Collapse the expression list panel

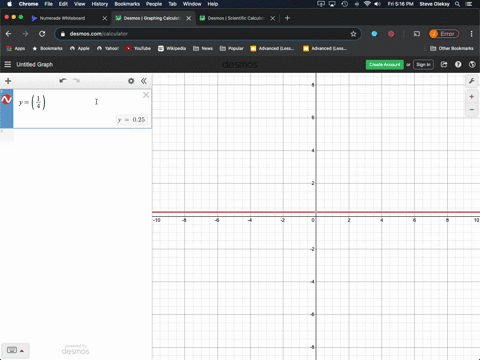(x=144, y=81)
